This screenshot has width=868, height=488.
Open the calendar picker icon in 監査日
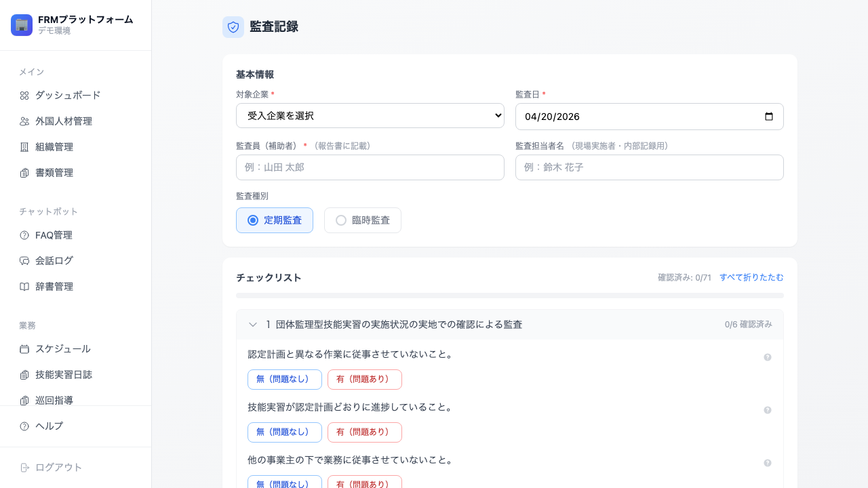769,117
